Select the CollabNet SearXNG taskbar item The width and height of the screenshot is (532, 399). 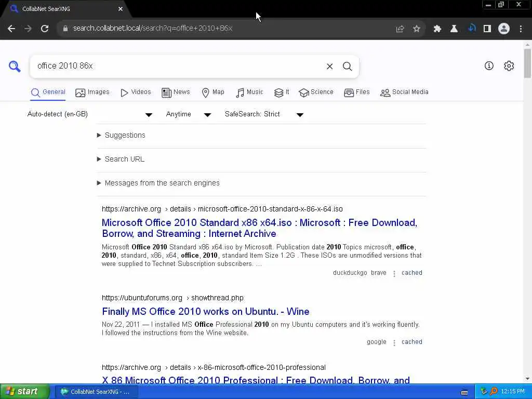pos(96,392)
